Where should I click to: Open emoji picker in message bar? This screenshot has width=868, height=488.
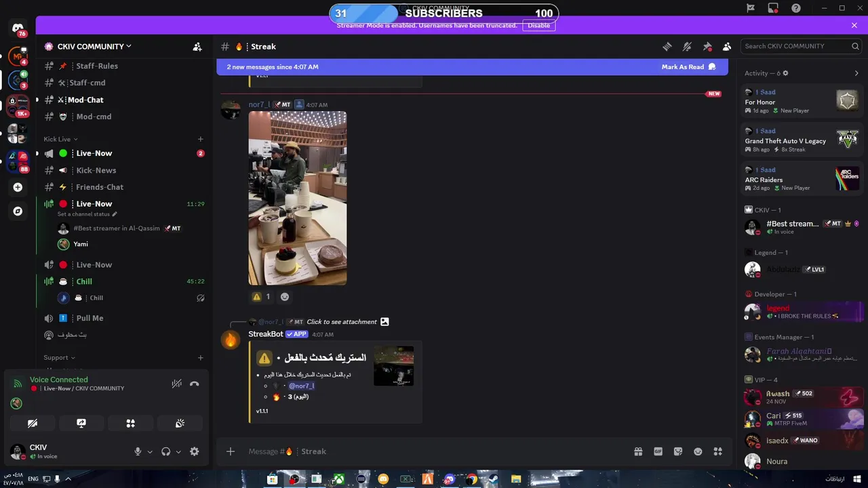point(698,451)
